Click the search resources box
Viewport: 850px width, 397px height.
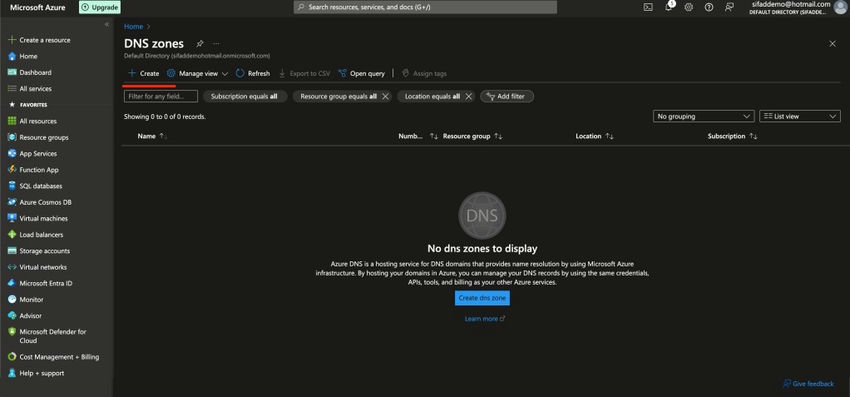425,7
